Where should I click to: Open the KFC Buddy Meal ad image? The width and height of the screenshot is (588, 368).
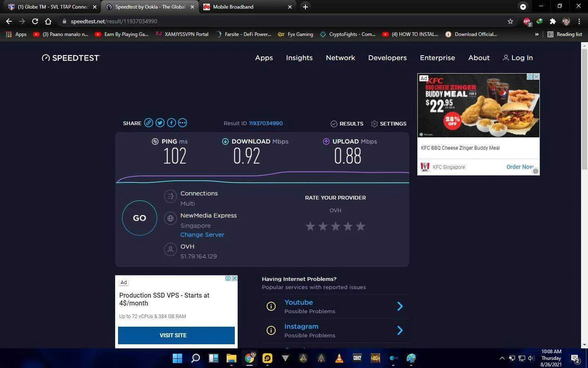pos(479,105)
